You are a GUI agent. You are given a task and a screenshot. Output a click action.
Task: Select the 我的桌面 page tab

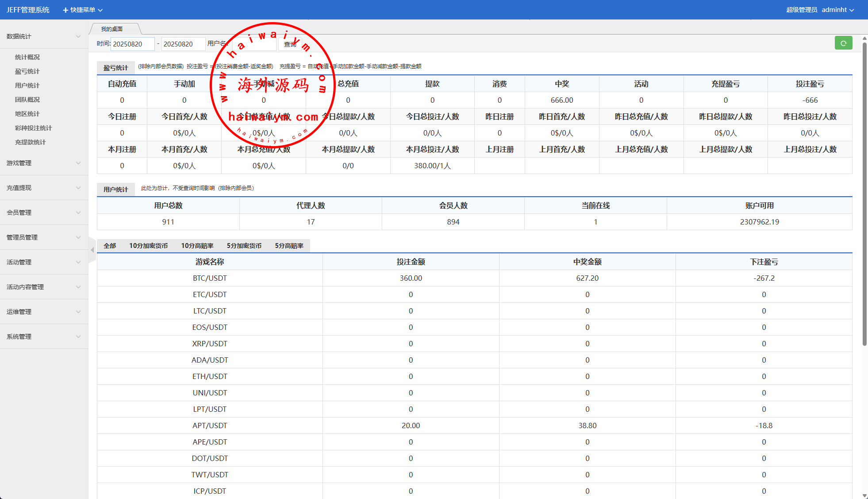[112, 29]
